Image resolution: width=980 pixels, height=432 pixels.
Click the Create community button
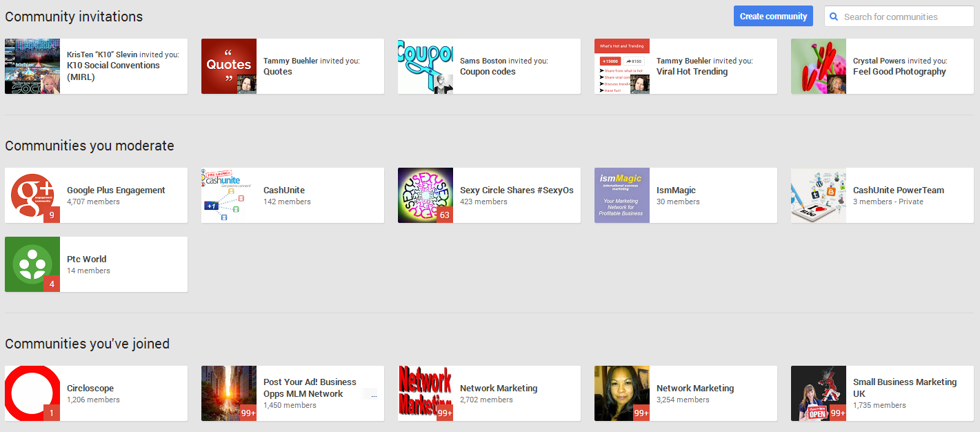(x=773, y=17)
